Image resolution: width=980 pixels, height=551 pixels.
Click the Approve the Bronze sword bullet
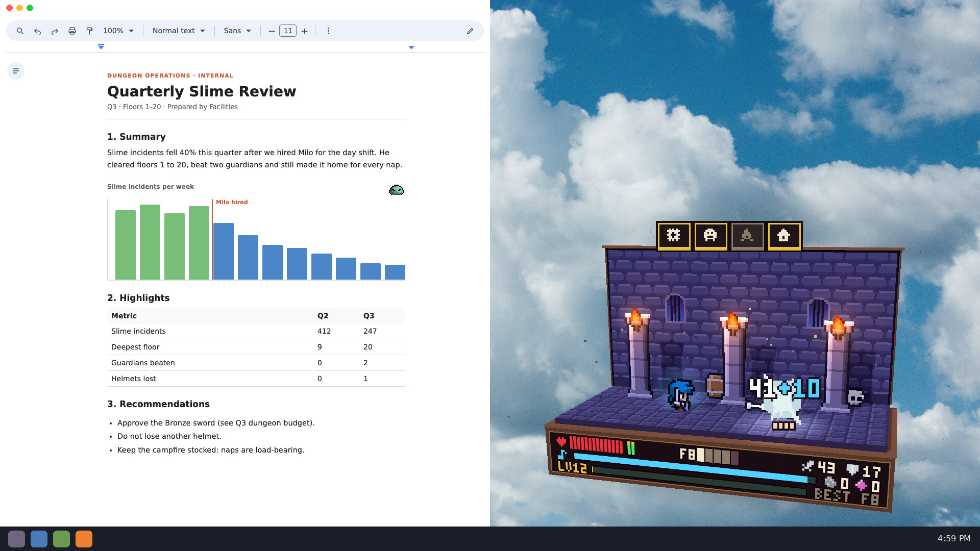click(x=216, y=423)
